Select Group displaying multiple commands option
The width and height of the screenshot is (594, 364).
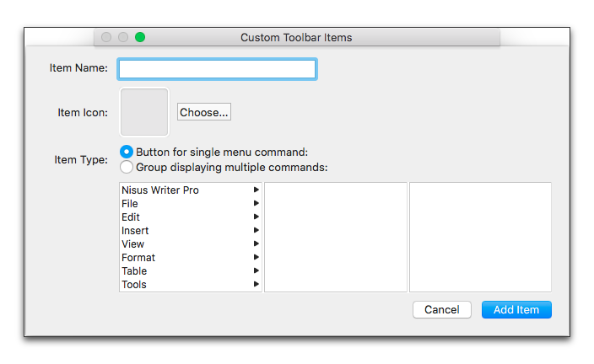pyautogui.click(x=127, y=167)
